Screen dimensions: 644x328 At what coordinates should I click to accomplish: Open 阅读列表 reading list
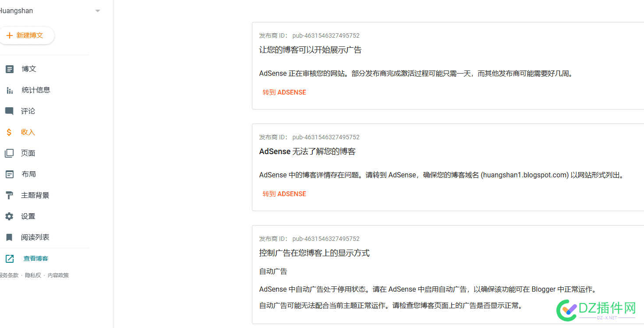[x=35, y=237]
